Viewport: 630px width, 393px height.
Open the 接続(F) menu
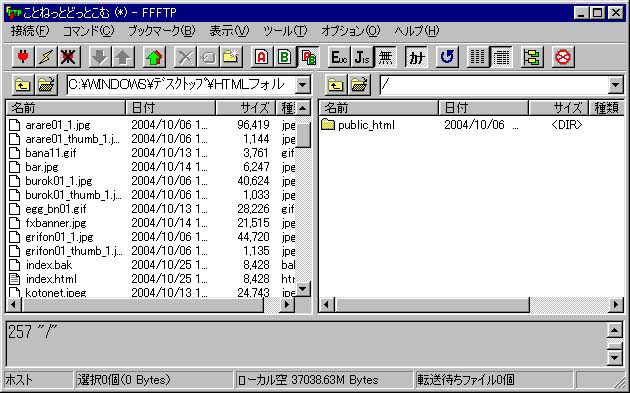30,31
